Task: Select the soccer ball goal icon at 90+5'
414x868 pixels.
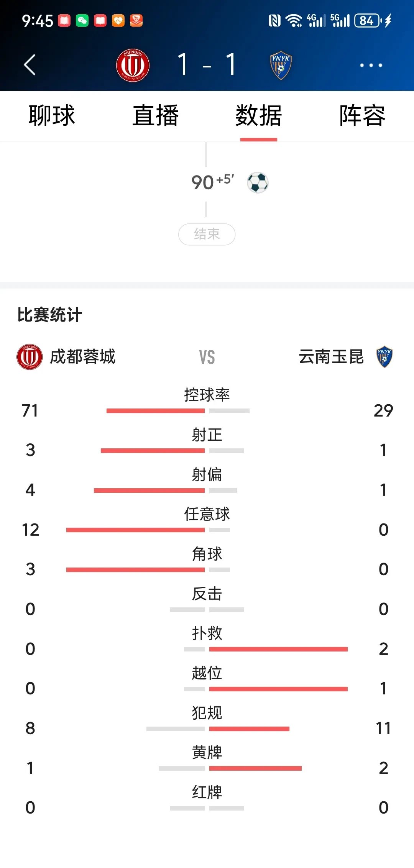Action: (x=258, y=183)
